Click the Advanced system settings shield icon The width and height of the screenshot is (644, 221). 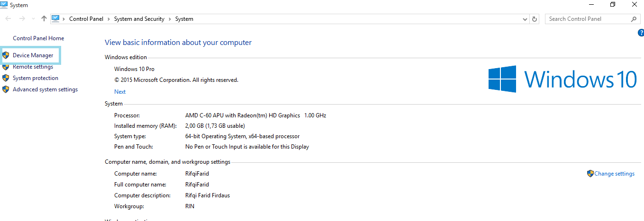6,89
